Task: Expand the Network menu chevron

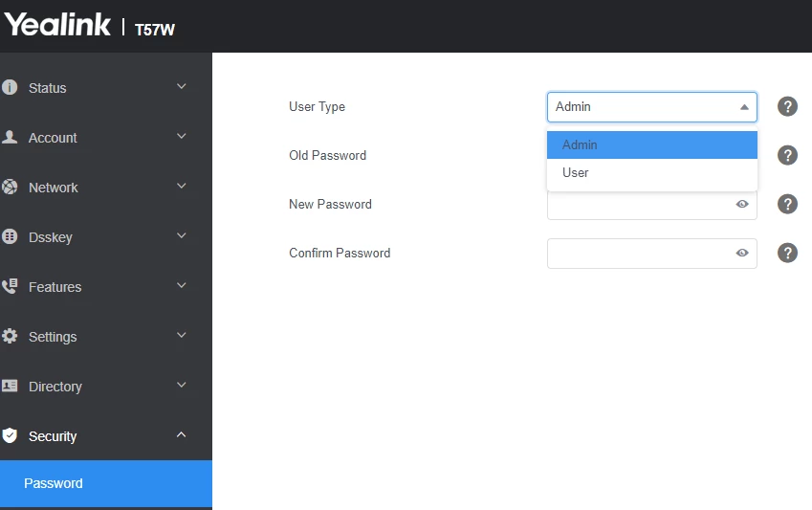Action: [x=182, y=186]
